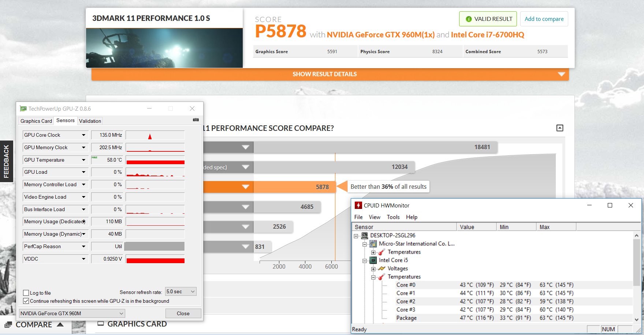Image resolution: width=644 pixels, height=335 pixels.
Task: Collapse the DESKTOP-2SGL296 tree node
Action: click(356, 236)
